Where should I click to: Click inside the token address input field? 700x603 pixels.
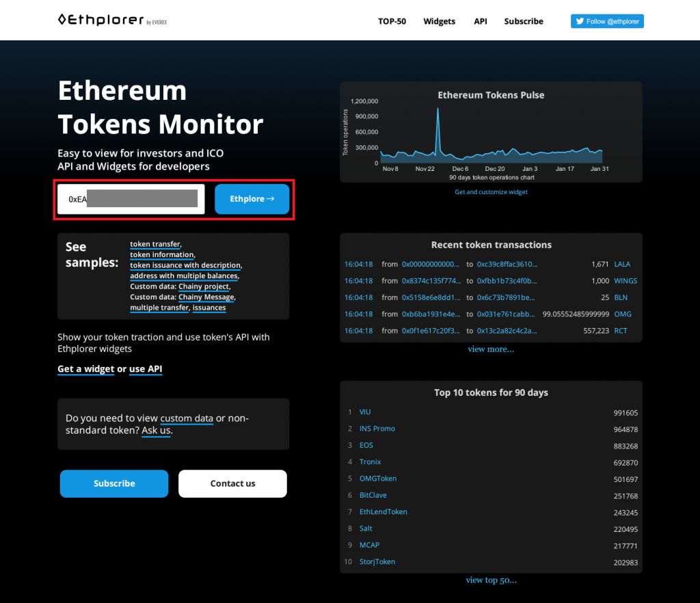tap(130, 198)
